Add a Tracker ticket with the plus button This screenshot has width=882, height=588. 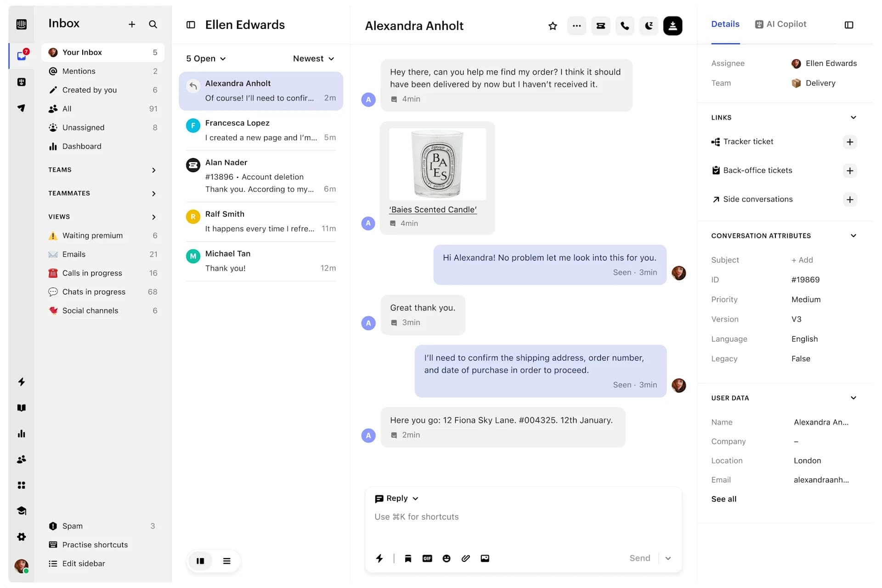[850, 141]
